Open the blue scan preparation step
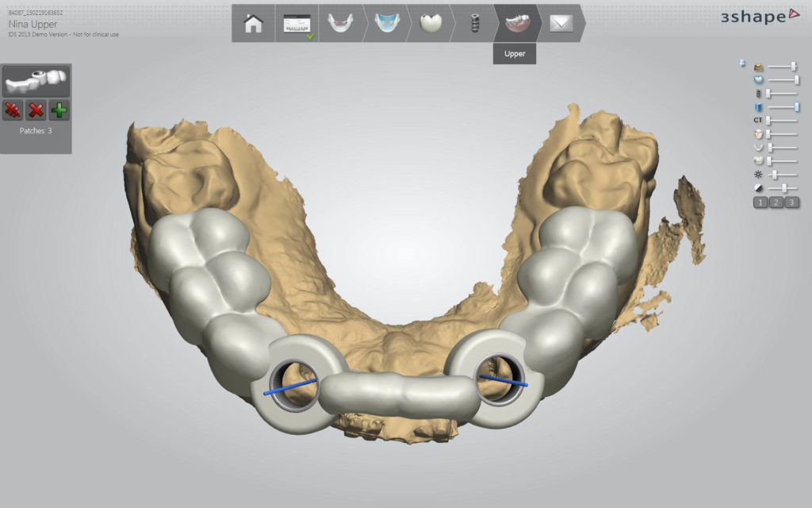 (386, 23)
